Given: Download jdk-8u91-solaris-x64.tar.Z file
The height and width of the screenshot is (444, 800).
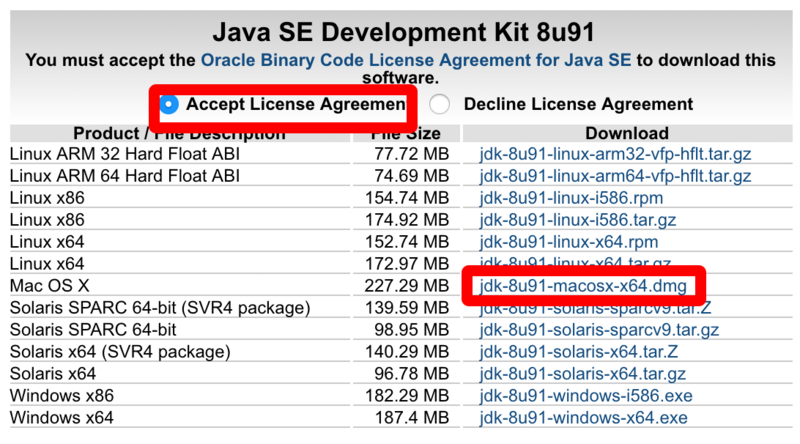Looking at the screenshot, I should (x=579, y=352).
